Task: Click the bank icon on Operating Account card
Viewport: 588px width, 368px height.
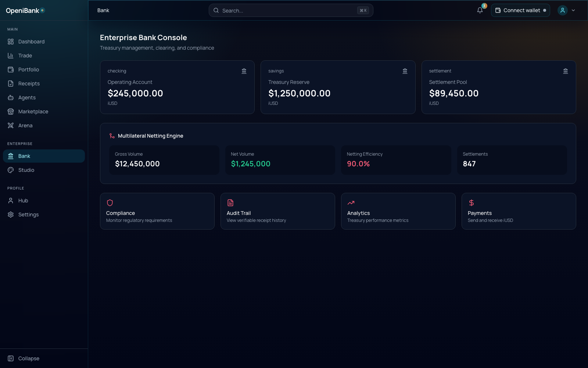Action: [x=244, y=71]
